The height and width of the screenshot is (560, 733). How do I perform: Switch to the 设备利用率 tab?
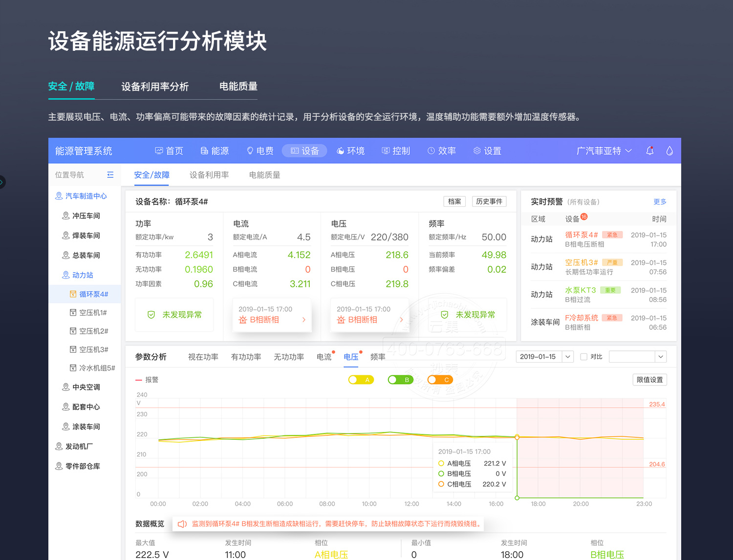(x=209, y=175)
